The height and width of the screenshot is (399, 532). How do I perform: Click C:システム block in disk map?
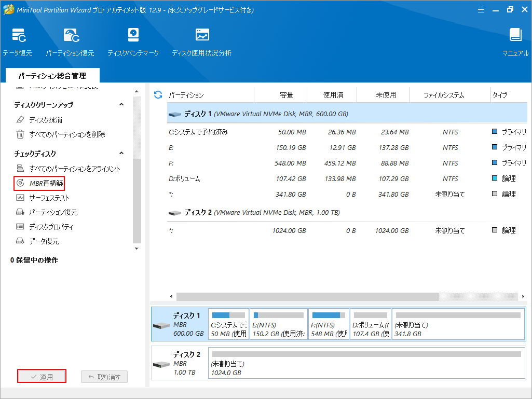tap(229, 324)
